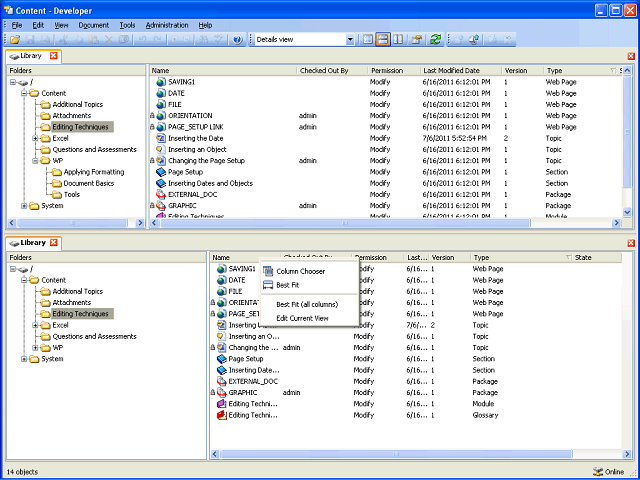The height and width of the screenshot is (480, 640).
Task: Click the 14 objects status text
Action: pyautogui.click(x=22, y=472)
